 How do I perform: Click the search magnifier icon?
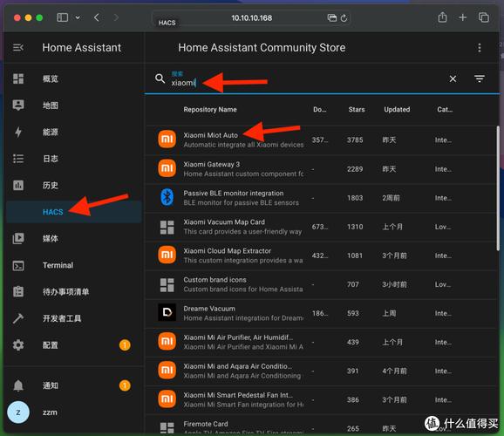coord(160,78)
